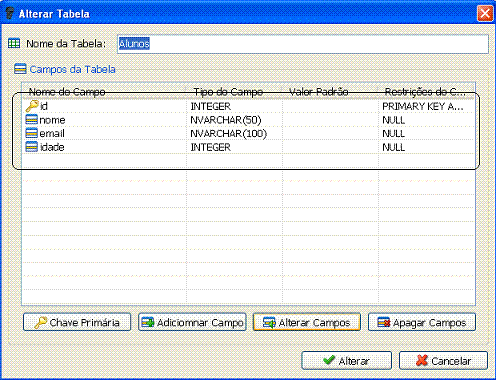Click the Campos da Tabela label

(x=73, y=69)
